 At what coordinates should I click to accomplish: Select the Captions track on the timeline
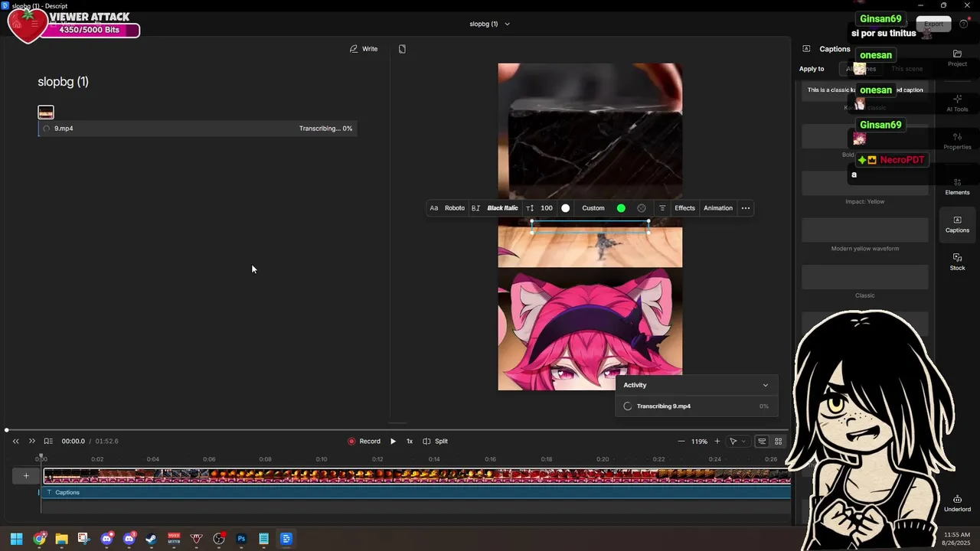coord(414,492)
